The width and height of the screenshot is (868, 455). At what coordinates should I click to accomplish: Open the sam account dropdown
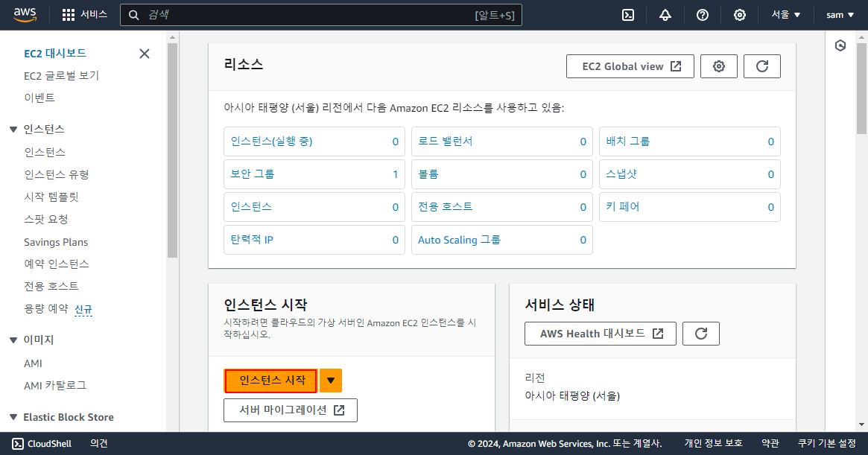[x=840, y=15]
